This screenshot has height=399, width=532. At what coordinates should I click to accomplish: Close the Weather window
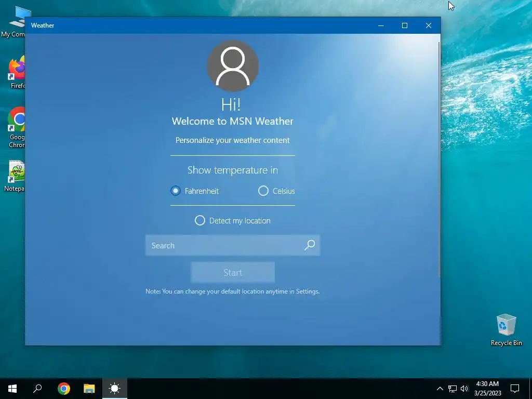pyautogui.click(x=429, y=25)
